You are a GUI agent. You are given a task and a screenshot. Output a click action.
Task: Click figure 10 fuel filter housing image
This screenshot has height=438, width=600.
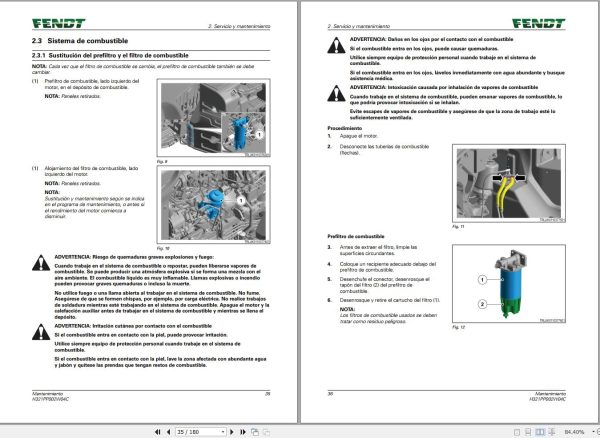[214, 204]
